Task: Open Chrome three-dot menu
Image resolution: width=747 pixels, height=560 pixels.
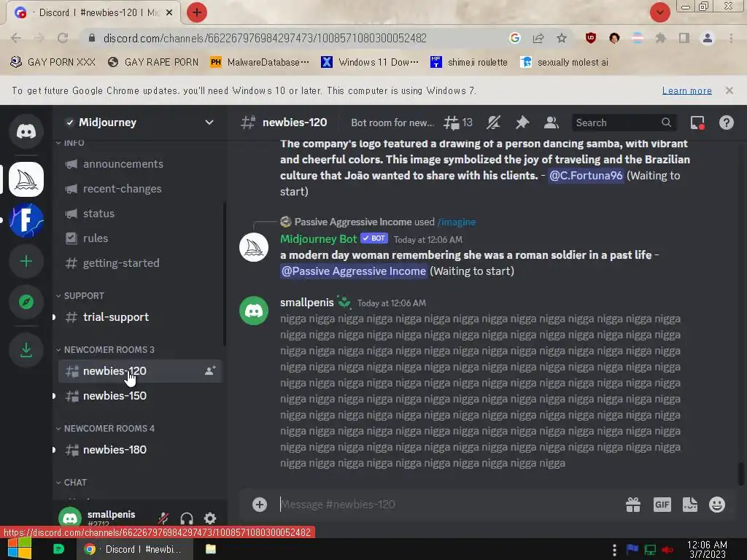Action: tap(731, 38)
